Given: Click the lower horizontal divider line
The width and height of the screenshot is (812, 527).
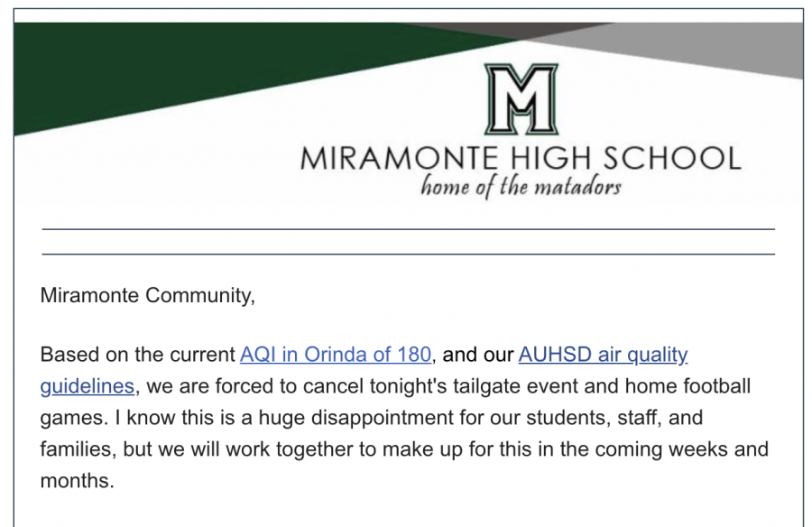Looking at the screenshot, I should click(408, 254).
